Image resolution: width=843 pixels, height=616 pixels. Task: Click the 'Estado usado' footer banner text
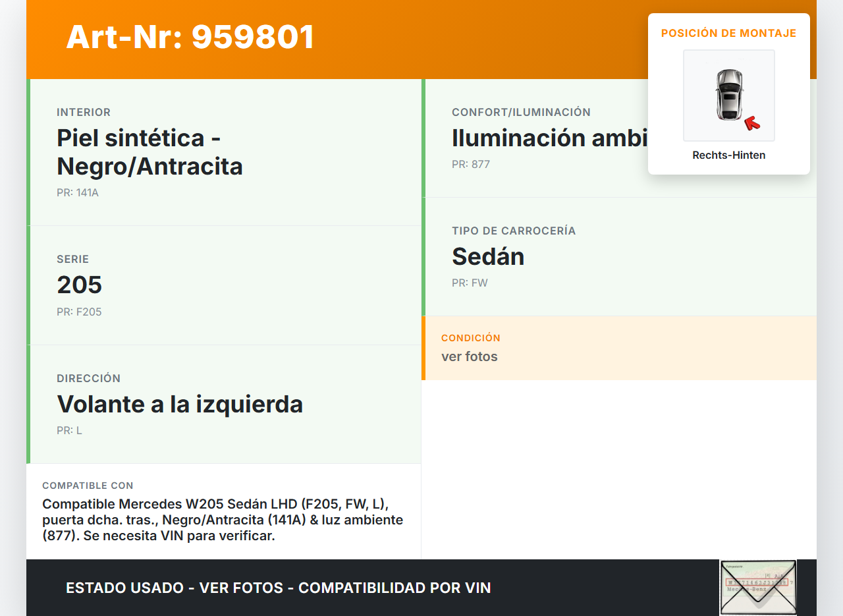click(x=279, y=588)
